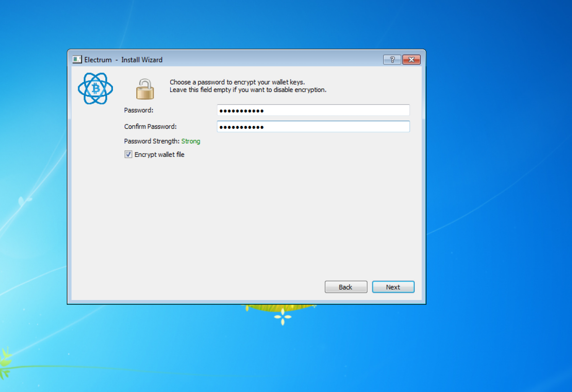Click "Leave this field empty" instruction line
The height and width of the screenshot is (392, 572).
(248, 90)
